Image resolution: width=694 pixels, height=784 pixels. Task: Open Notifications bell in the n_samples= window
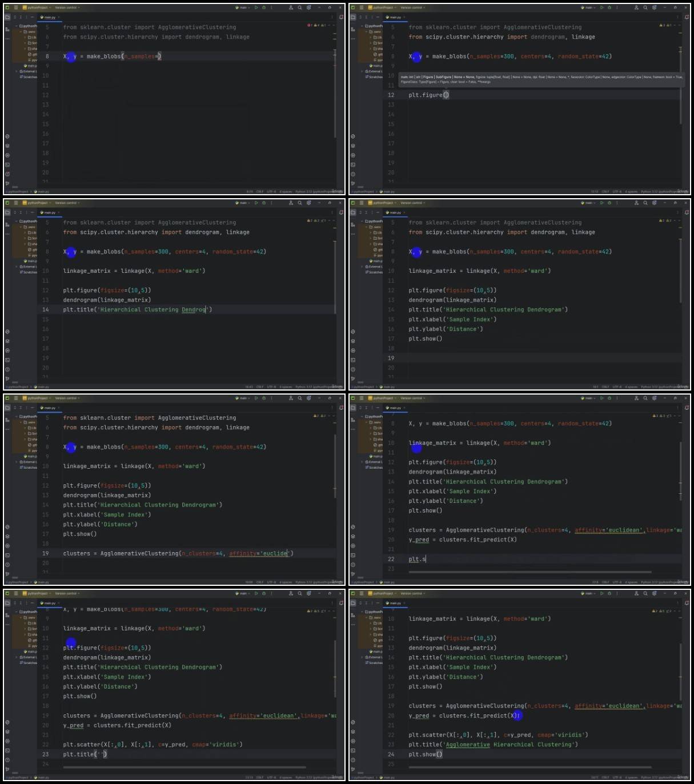pos(342,18)
